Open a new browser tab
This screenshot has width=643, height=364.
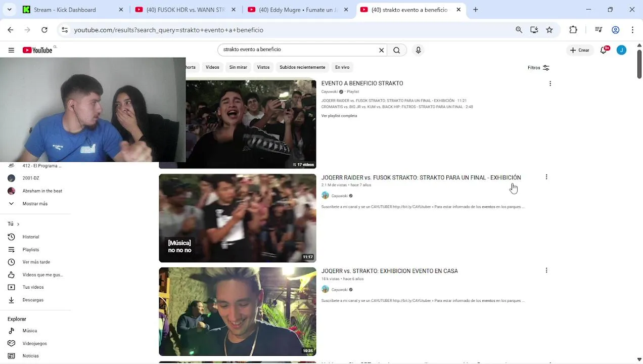point(476,10)
